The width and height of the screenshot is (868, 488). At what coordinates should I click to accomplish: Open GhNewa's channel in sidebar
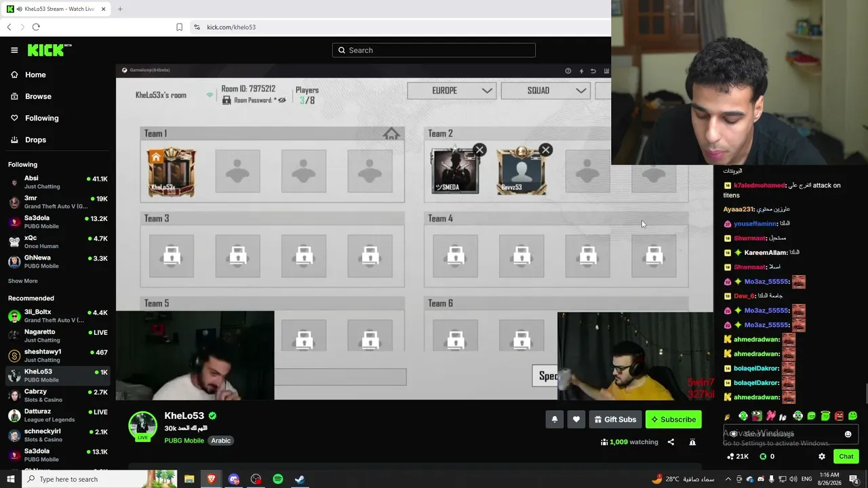click(58, 262)
